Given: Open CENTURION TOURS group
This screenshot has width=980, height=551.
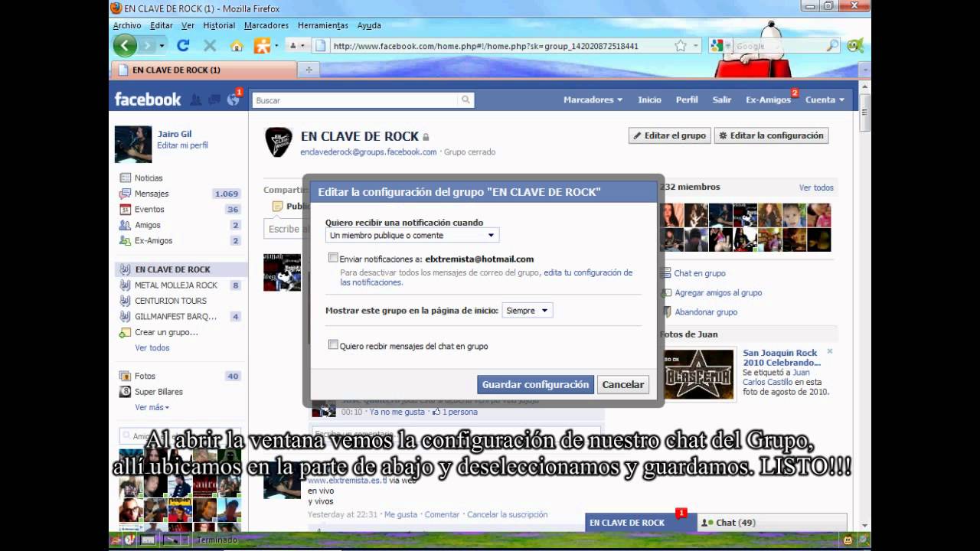Looking at the screenshot, I should pyautogui.click(x=171, y=301).
